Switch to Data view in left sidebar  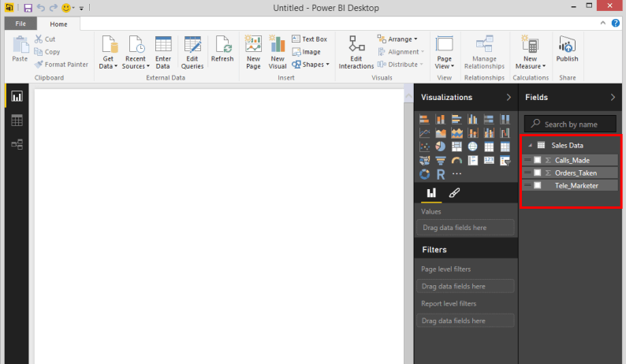pyautogui.click(x=17, y=121)
